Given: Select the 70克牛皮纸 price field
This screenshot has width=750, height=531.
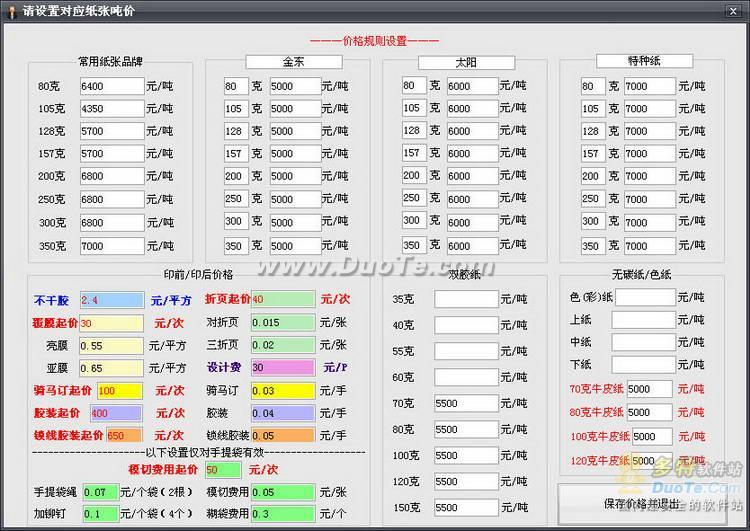Looking at the screenshot, I should pyautogui.click(x=650, y=389).
